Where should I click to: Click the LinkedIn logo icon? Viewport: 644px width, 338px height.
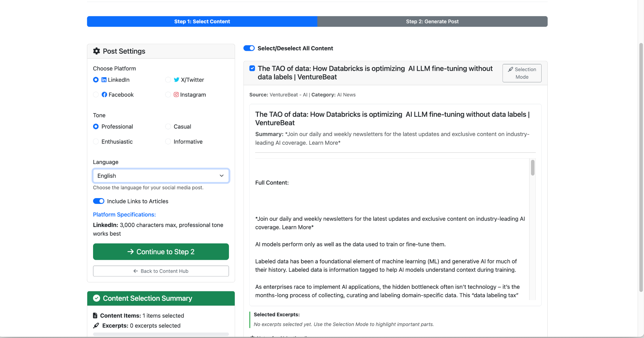pos(104,80)
